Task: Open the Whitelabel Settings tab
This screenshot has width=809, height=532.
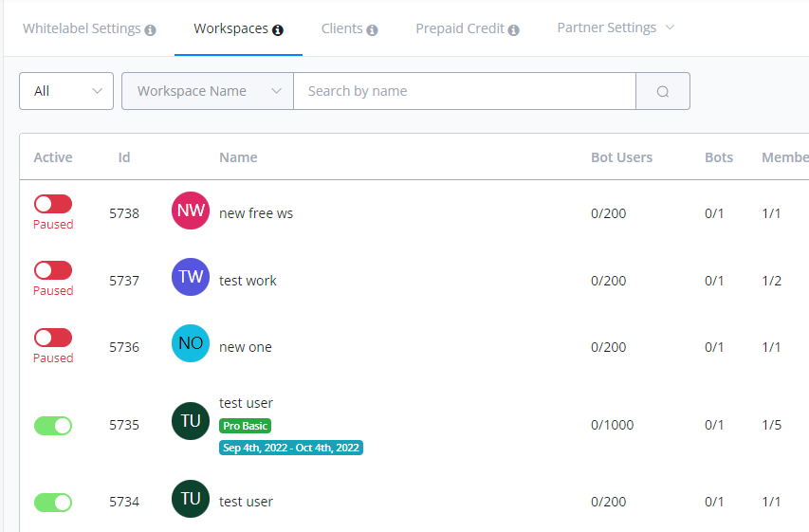Action: coord(82,28)
